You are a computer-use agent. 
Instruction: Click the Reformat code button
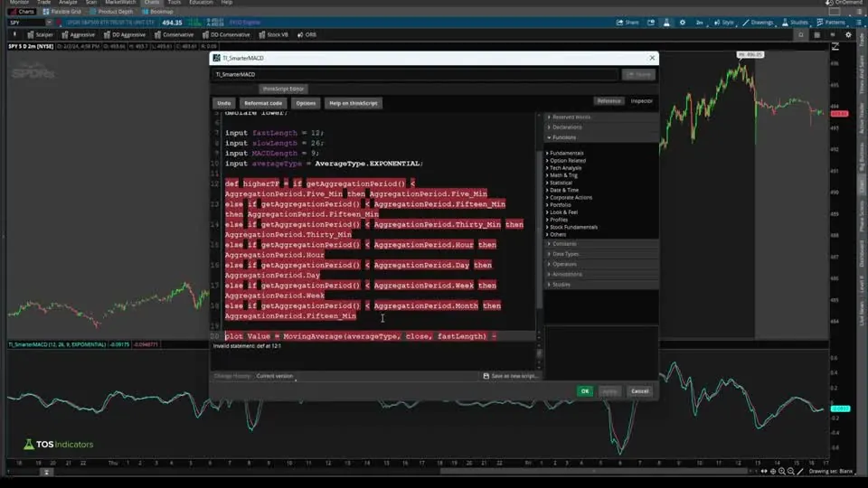pyautogui.click(x=263, y=103)
